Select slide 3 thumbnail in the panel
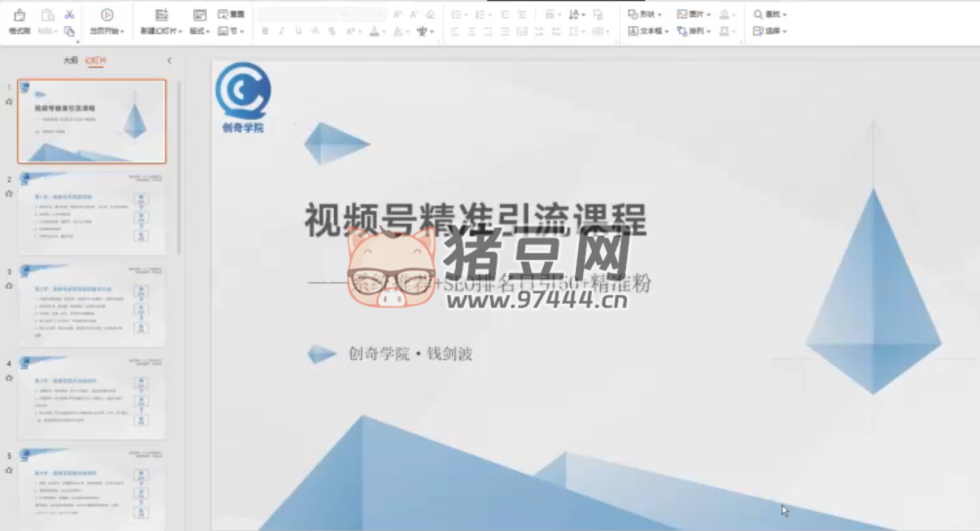The width and height of the screenshot is (980, 531). point(92,306)
